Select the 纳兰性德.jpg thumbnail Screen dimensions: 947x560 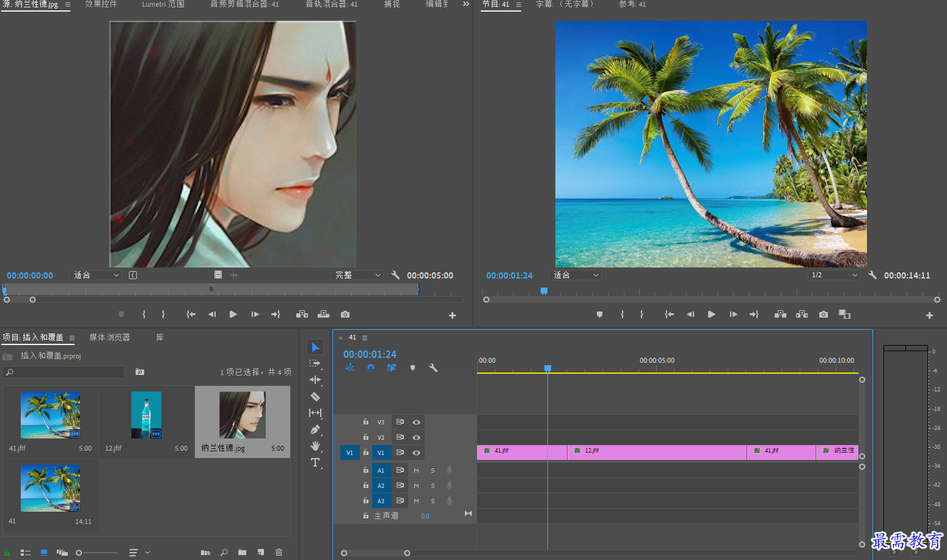tap(243, 415)
